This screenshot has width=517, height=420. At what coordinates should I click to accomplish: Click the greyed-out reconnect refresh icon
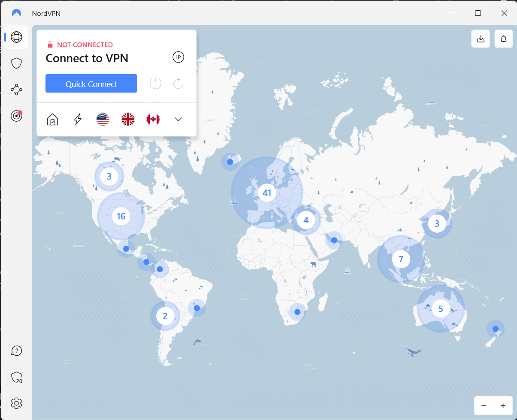178,84
